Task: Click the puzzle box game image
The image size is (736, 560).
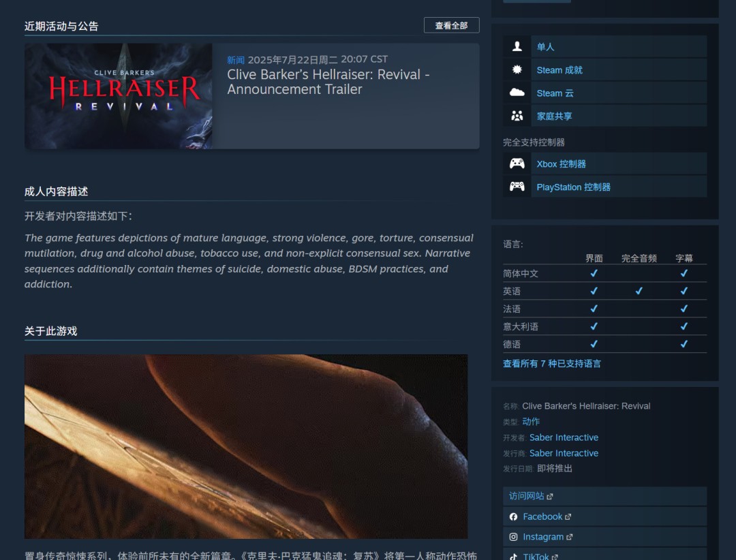Action: tap(246, 446)
